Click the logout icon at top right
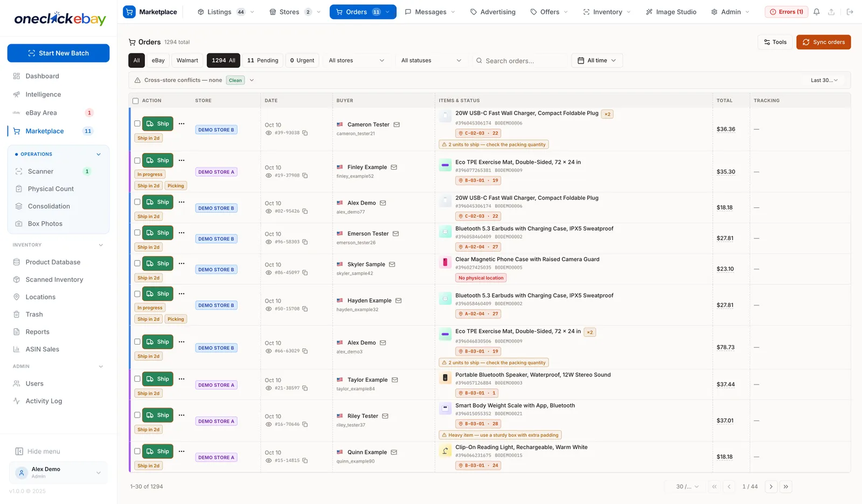The image size is (862, 504). 850,12
